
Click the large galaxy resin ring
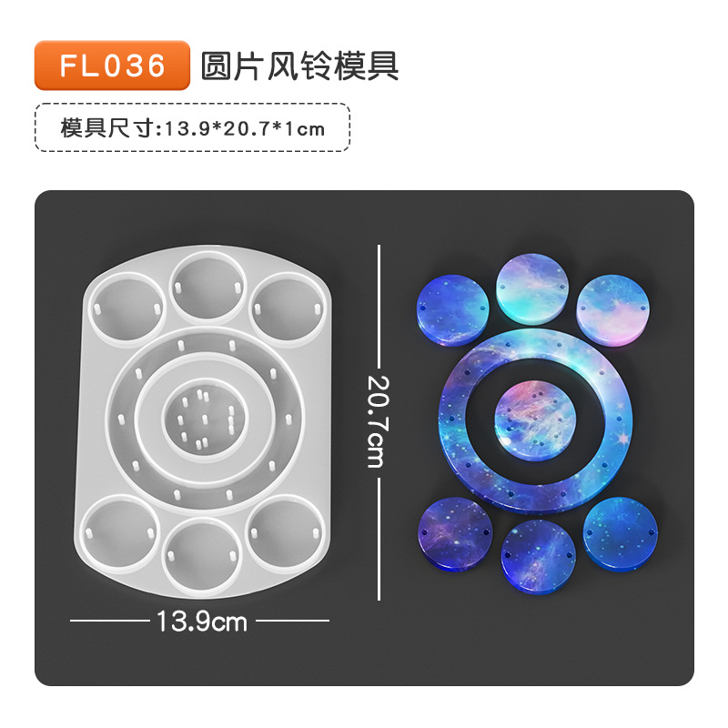pyautogui.click(x=535, y=420)
